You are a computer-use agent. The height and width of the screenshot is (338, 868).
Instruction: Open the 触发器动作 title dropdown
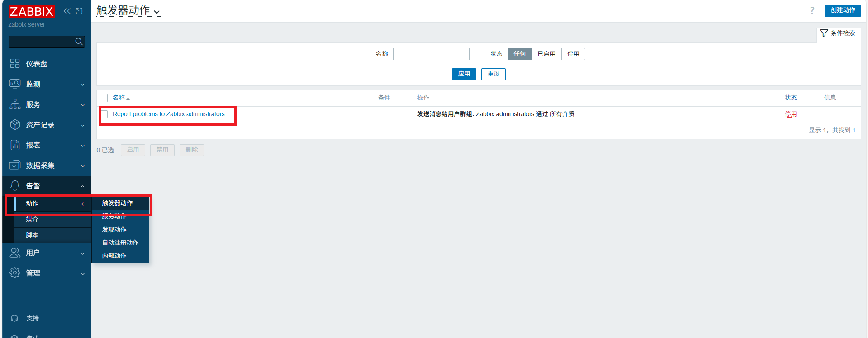click(x=128, y=10)
